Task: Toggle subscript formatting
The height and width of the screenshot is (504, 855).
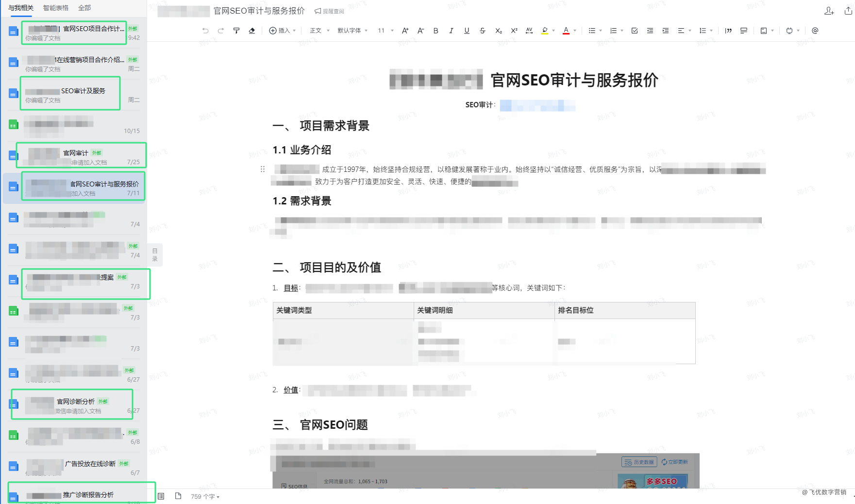Action: [499, 31]
